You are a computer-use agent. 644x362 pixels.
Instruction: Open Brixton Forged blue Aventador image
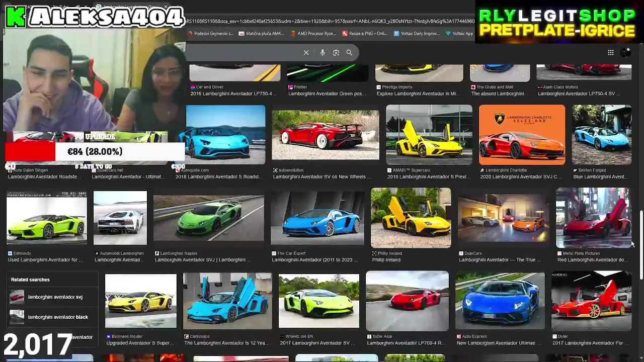coord(601,135)
